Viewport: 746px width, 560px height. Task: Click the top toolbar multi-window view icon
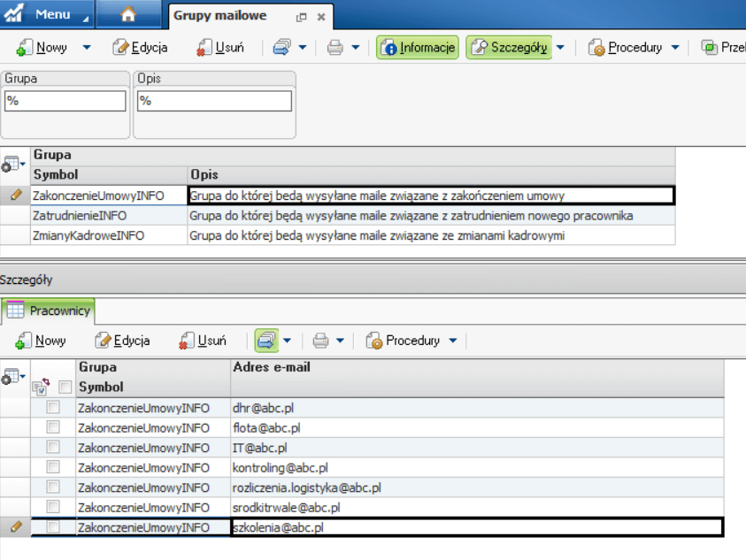click(281, 48)
